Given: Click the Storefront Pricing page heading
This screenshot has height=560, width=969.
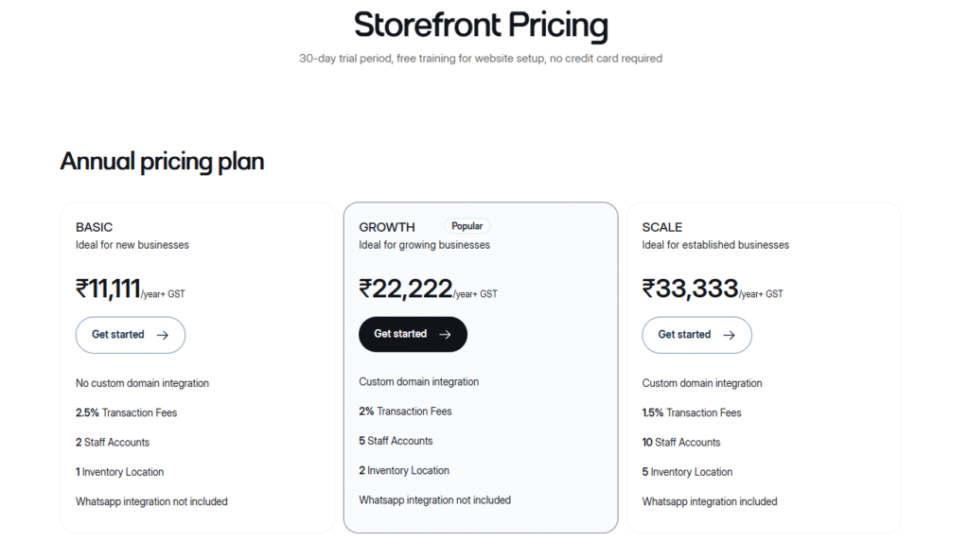Looking at the screenshot, I should pyautogui.click(x=481, y=25).
